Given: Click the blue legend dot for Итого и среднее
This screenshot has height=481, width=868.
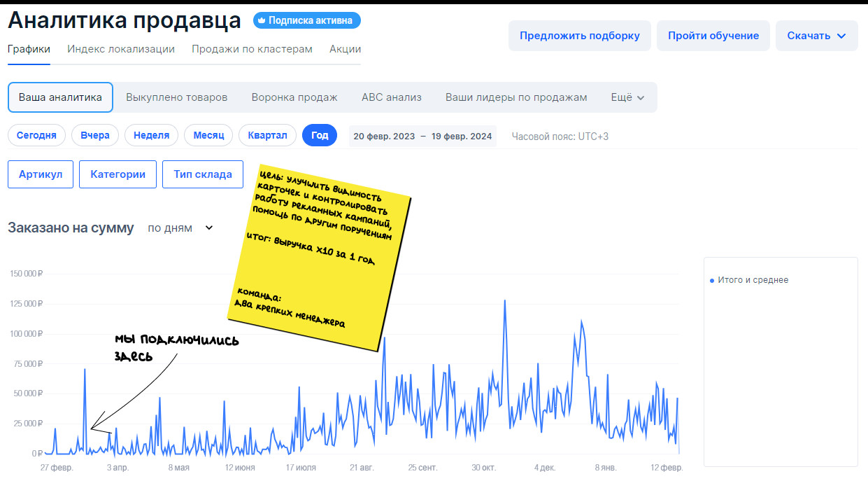Looking at the screenshot, I should click(x=712, y=280).
